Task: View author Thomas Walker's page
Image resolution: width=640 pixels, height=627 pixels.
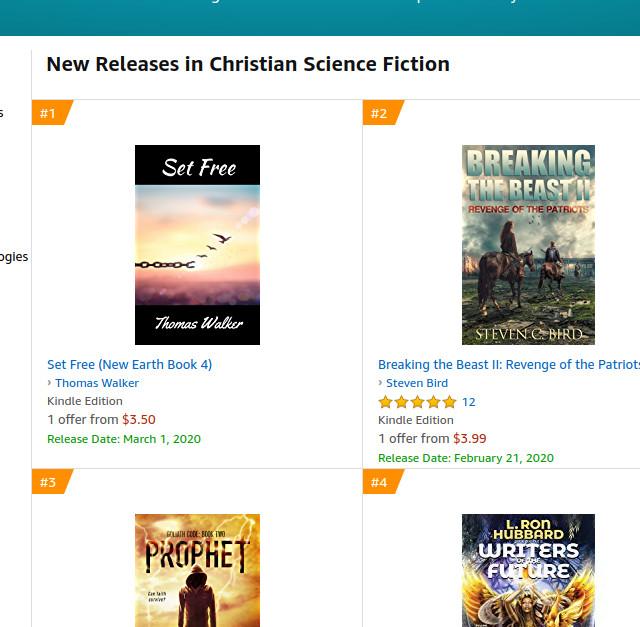Action: (97, 383)
